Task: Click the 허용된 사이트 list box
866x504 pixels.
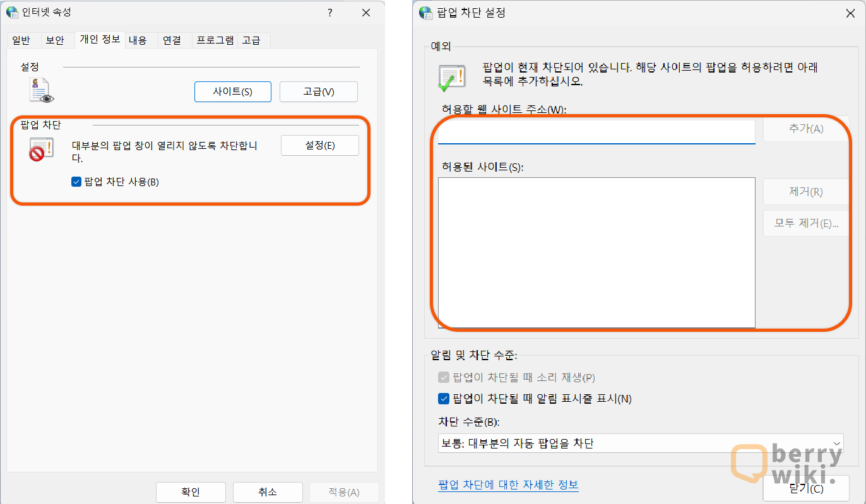Action: 596,252
